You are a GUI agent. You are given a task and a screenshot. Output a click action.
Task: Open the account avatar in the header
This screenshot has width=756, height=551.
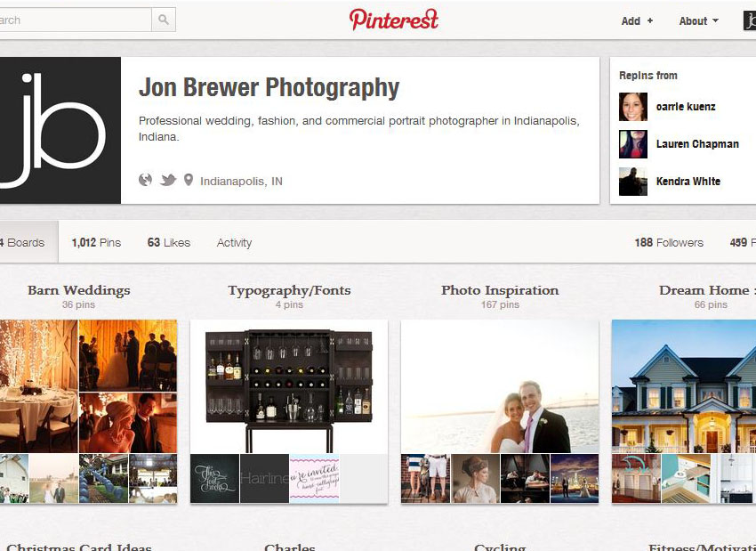coord(750,20)
